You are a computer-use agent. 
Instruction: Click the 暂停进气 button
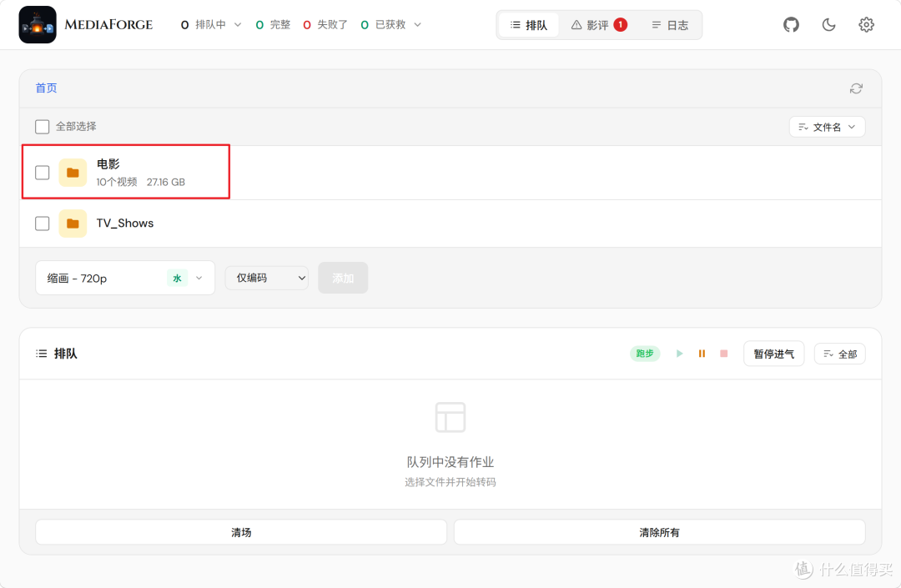[774, 354]
